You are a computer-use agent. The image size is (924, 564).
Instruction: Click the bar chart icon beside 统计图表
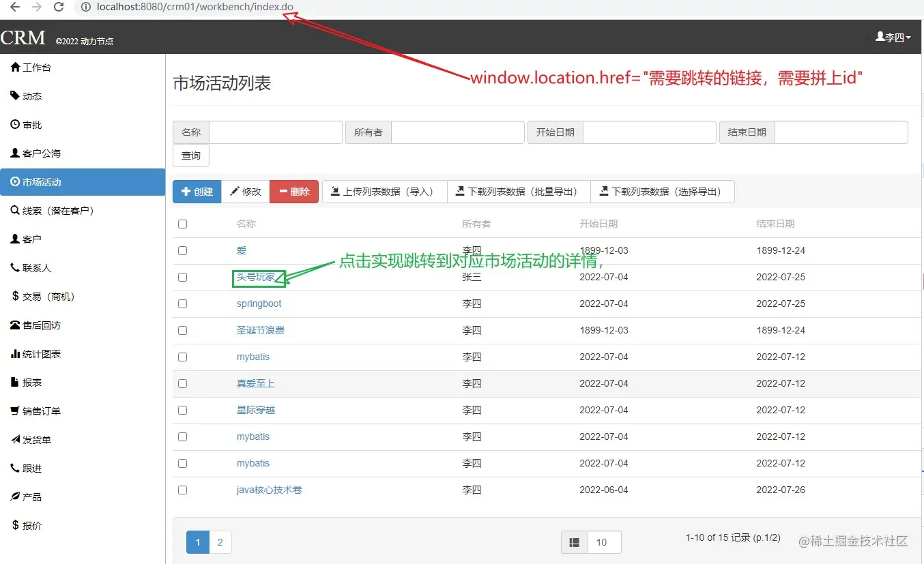coord(15,353)
